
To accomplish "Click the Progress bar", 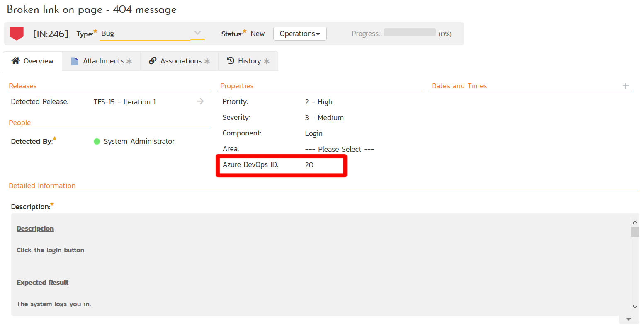I will tap(409, 33).
